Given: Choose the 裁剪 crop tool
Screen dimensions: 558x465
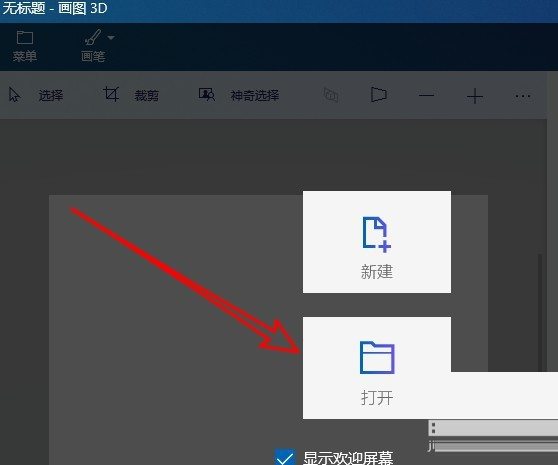Looking at the screenshot, I should (x=131, y=95).
